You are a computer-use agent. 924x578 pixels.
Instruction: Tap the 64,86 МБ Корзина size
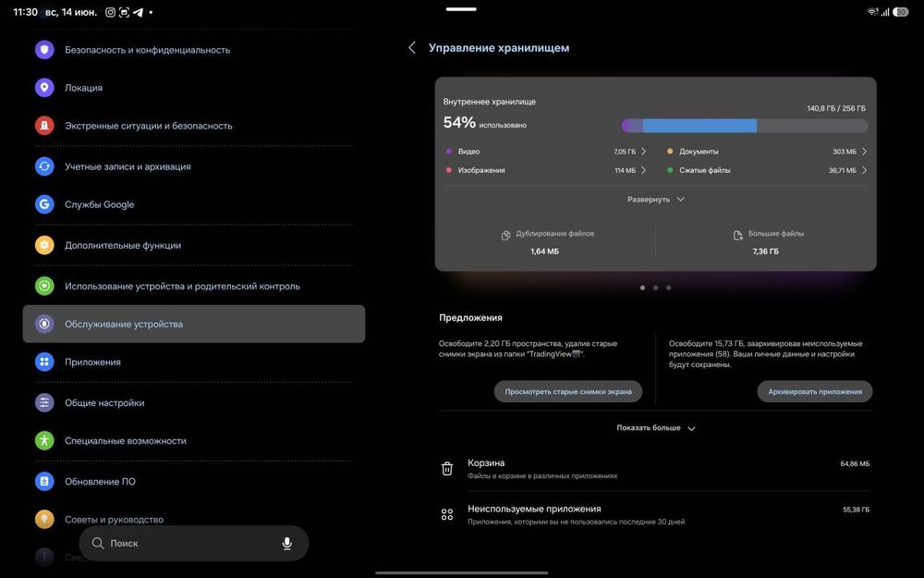point(855,463)
